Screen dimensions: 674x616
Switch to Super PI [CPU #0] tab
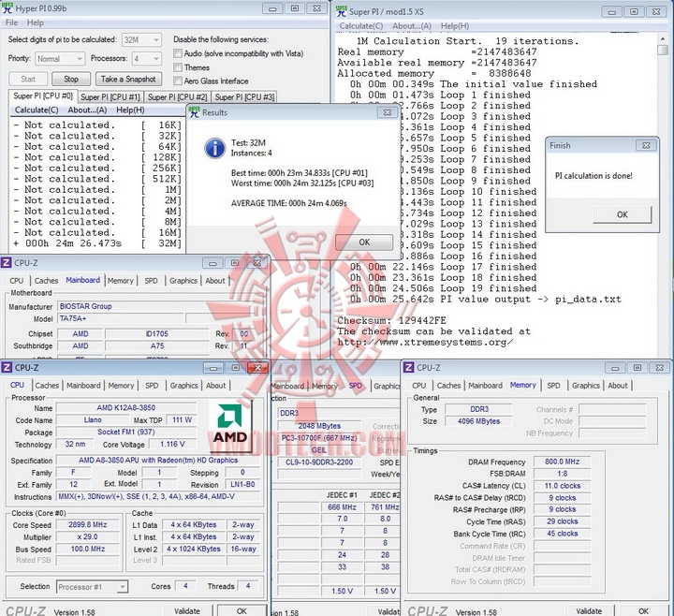tap(42, 95)
